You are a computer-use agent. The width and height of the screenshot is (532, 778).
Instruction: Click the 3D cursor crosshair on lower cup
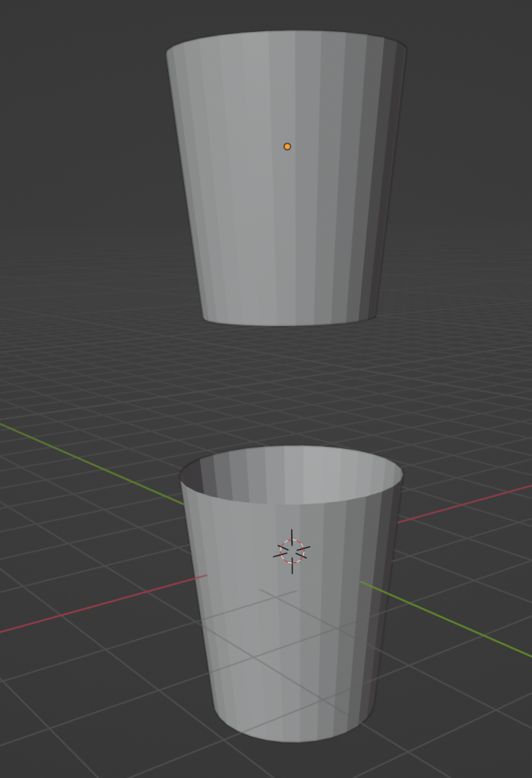pyautogui.click(x=292, y=551)
